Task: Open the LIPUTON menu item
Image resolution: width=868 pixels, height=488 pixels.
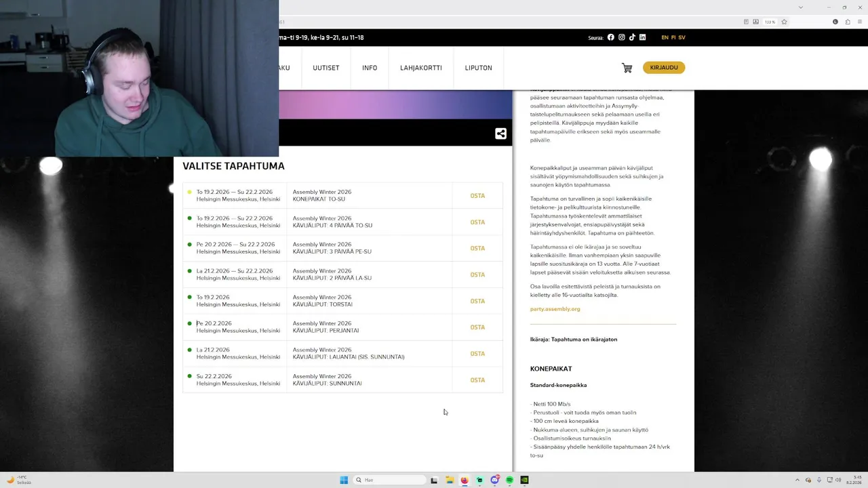Action: coord(478,68)
